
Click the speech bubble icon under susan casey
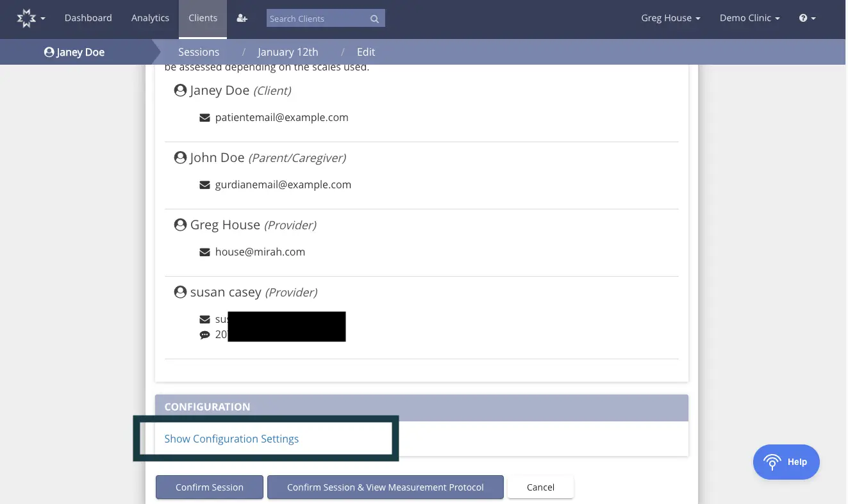point(204,334)
